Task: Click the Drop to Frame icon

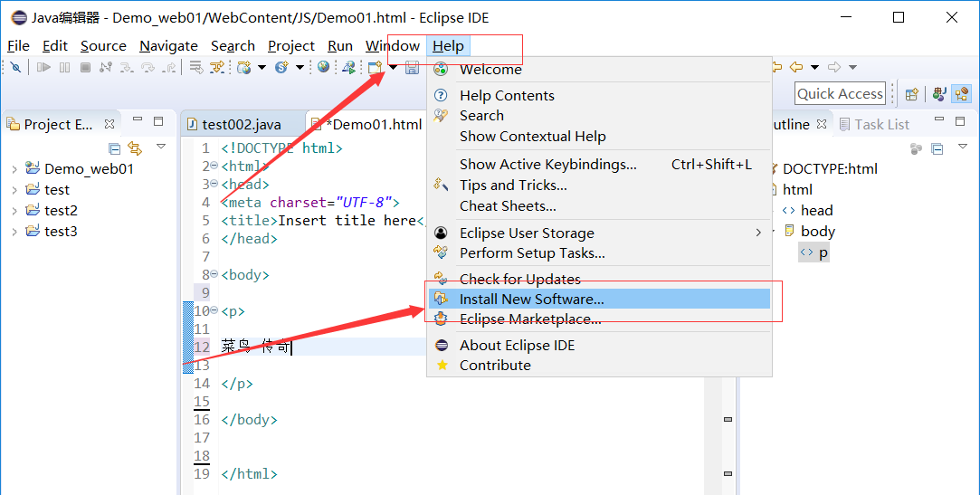Action: click(196, 67)
